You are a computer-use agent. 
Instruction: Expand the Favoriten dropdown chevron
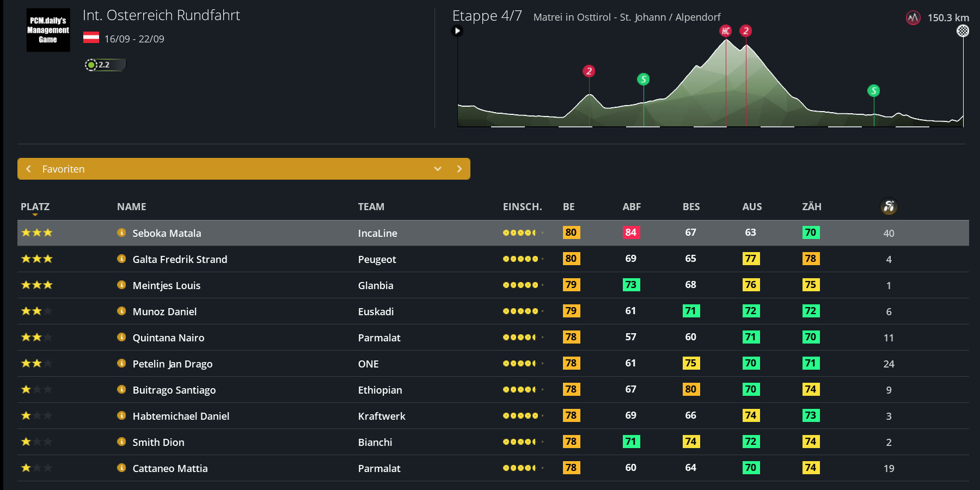[x=438, y=169]
